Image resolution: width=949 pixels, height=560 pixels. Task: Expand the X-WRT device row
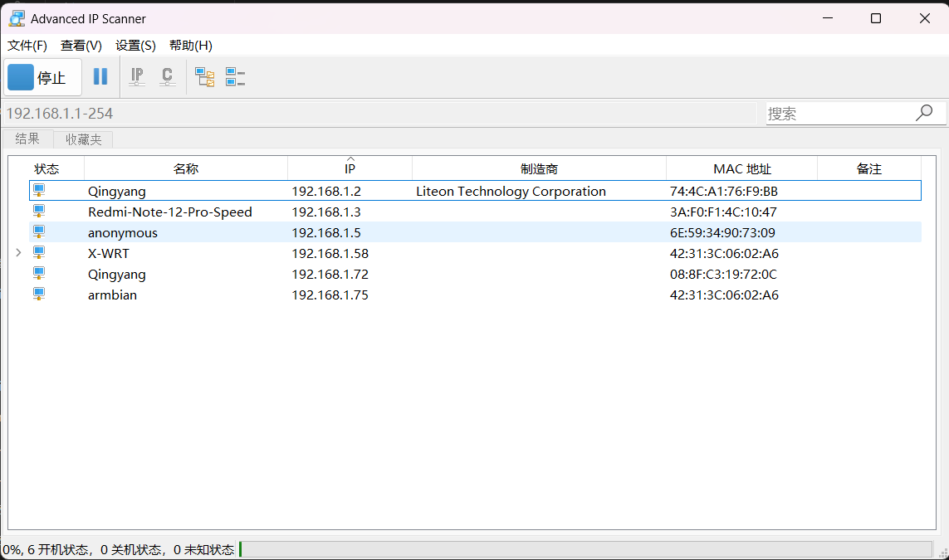coord(18,253)
